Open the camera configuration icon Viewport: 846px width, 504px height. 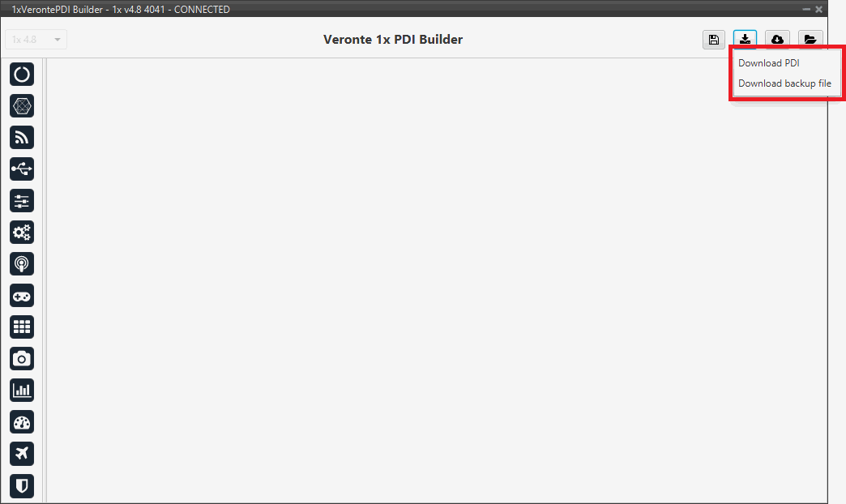pos(22,359)
